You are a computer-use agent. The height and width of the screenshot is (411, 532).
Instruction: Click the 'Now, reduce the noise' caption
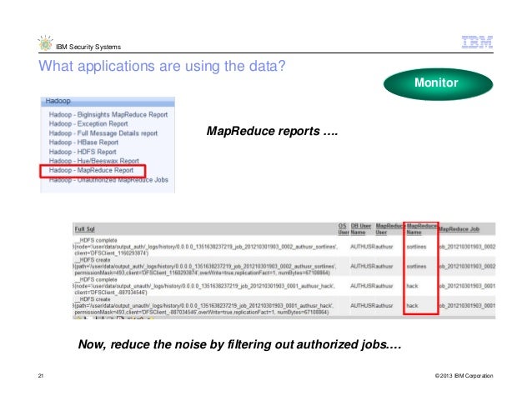pos(239,344)
